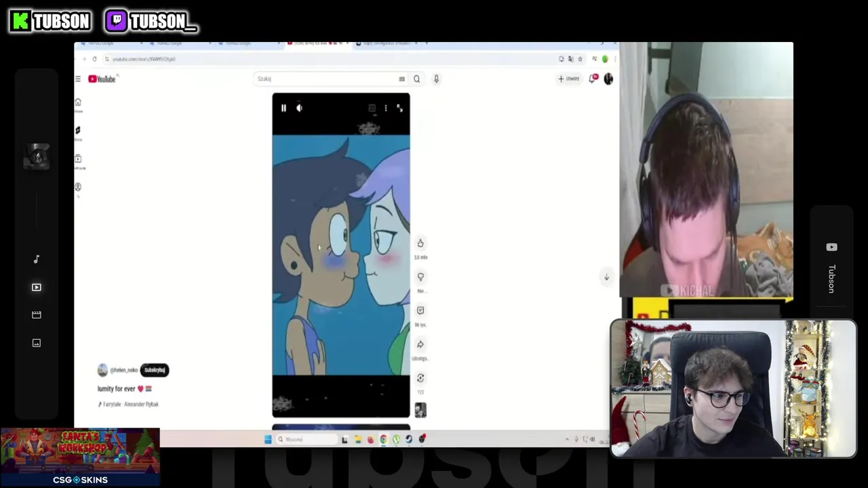This screenshot has height=488, width=868.
Task: Subscribe via the 'Subskrybuj' button
Action: pyautogui.click(x=155, y=370)
